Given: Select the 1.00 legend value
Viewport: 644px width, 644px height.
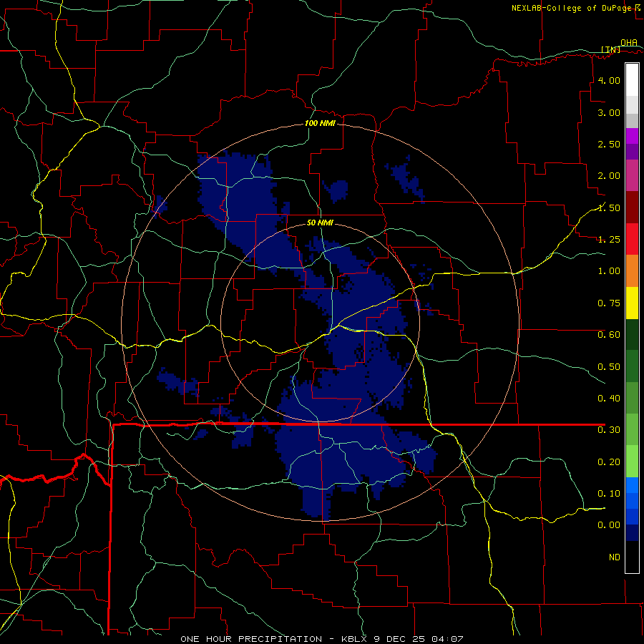Looking at the screenshot, I should coord(609,271).
